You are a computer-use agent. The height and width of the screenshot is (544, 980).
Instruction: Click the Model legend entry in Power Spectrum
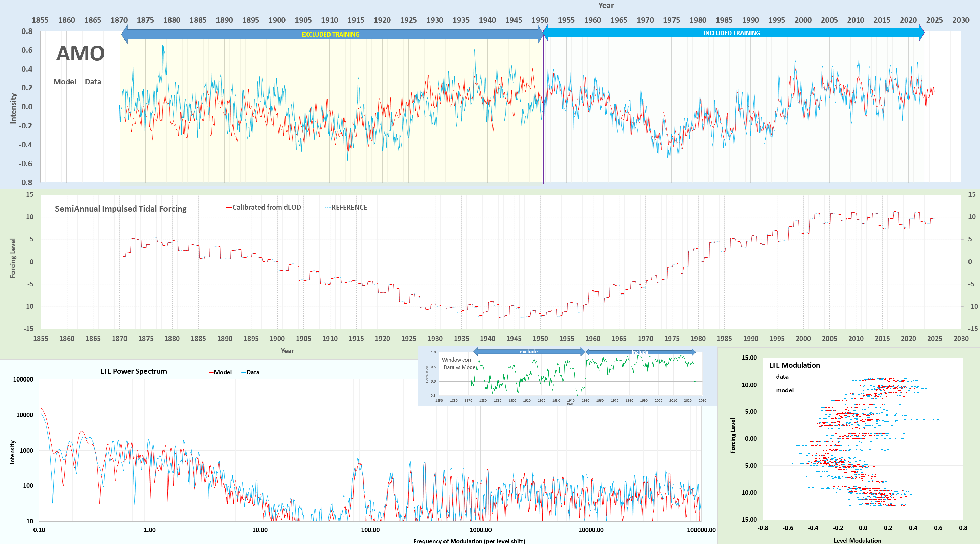click(220, 372)
